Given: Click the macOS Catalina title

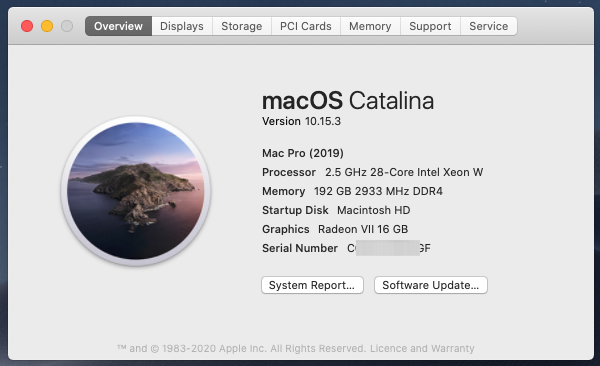Looking at the screenshot, I should pos(347,101).
